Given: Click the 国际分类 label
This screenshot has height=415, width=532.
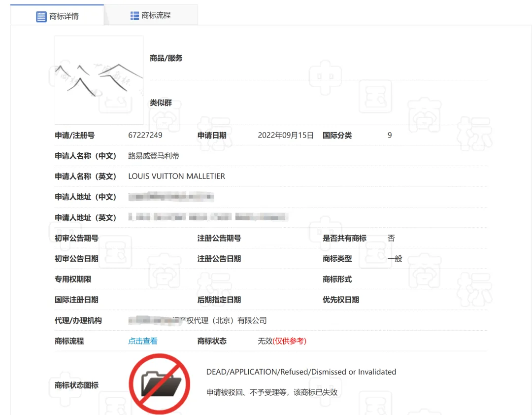Looking at the screenshot, I should tap(337, 135).
